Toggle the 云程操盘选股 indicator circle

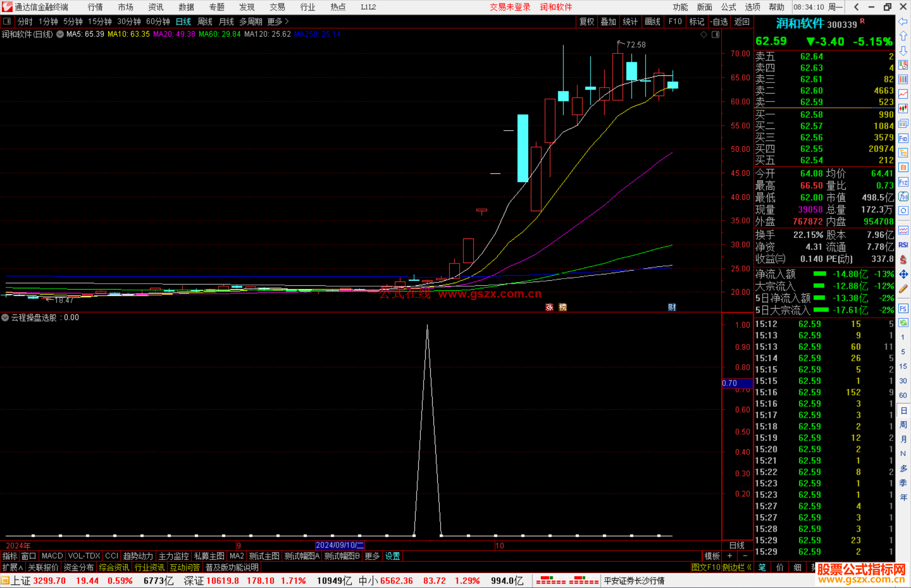(5, 317)
